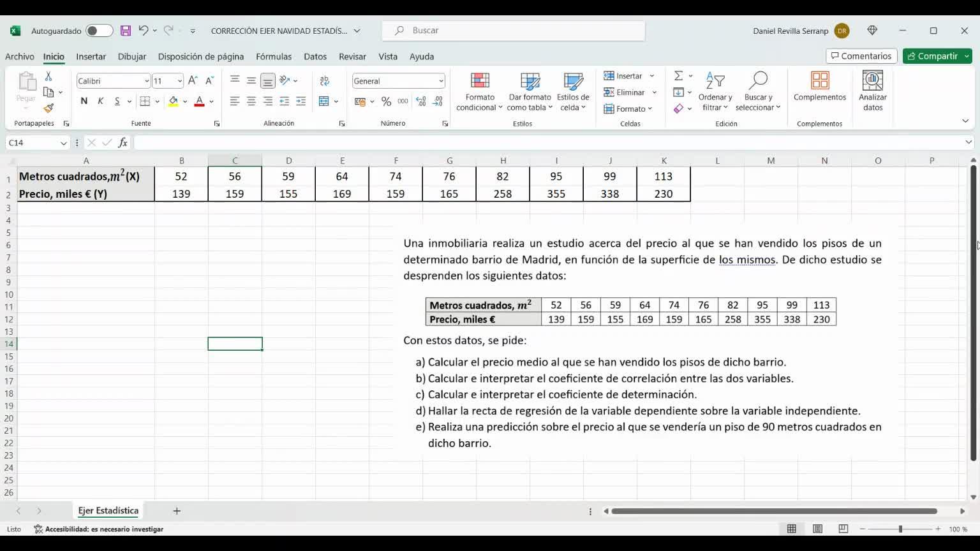This screenshot has height=551, width=980.
Task: Expand the Name Box dropdown arrow
Action: pos(63,143)
